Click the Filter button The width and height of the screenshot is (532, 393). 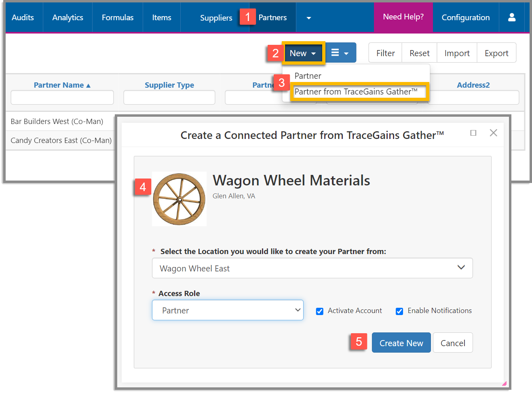pyautogui.click(x=385, y=53)
